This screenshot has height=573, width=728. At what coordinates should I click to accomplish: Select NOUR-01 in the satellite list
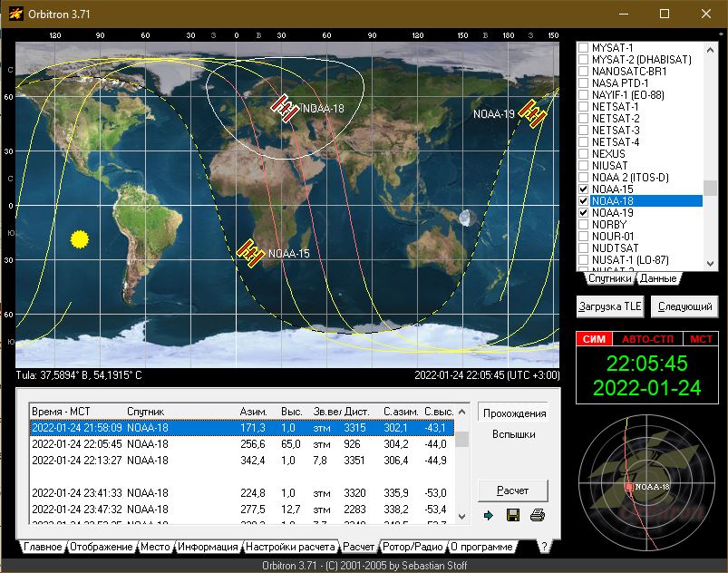[613, 237]
